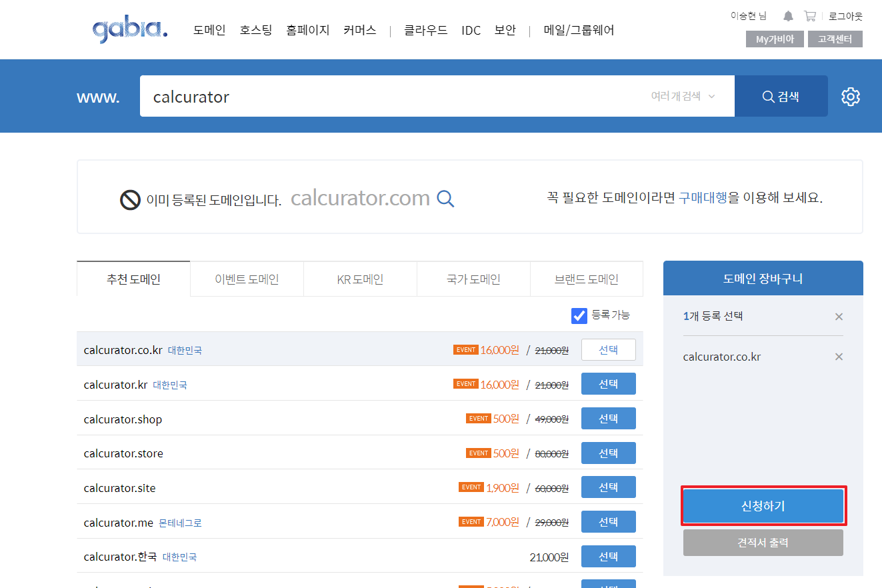Select calcurator.store with its 선택 button

(x=608, y=453)
